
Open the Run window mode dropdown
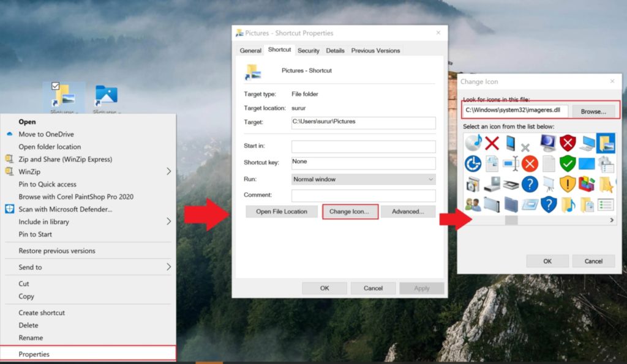tap(363, 179)
